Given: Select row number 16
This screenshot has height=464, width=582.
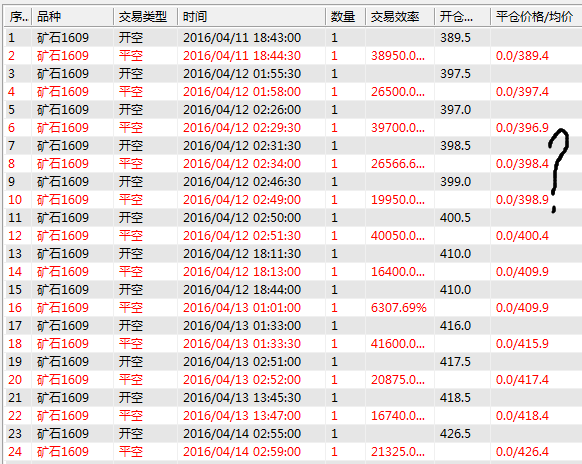Looking at the screenshot, I should (x=15, y=308).
